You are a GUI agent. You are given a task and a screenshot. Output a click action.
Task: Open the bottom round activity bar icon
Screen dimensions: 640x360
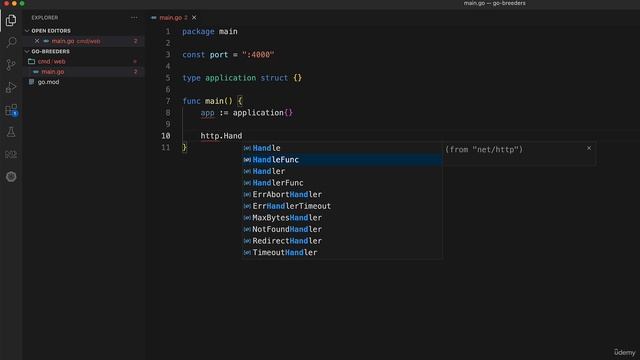[x=11, y=177]
